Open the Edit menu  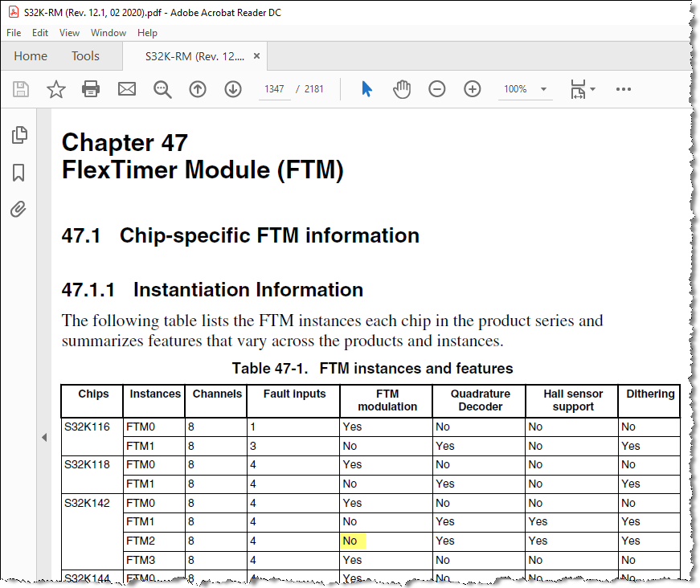(x=40, y=33)
